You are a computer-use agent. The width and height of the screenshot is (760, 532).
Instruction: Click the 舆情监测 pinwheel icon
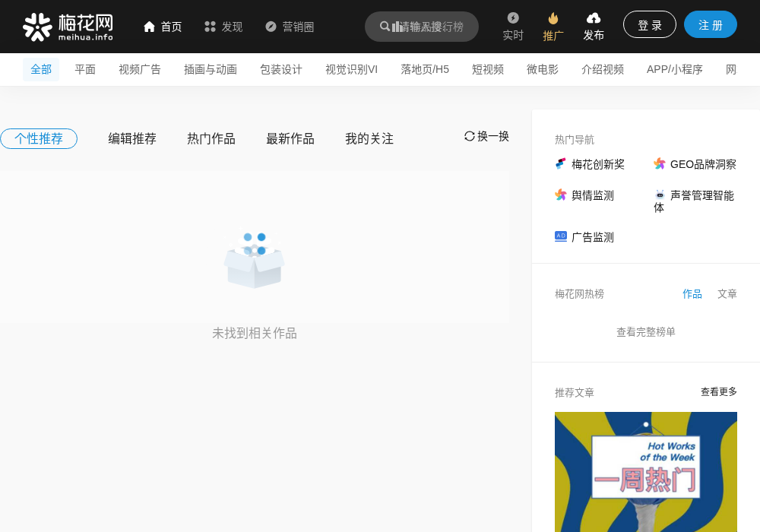pos(560,195)
